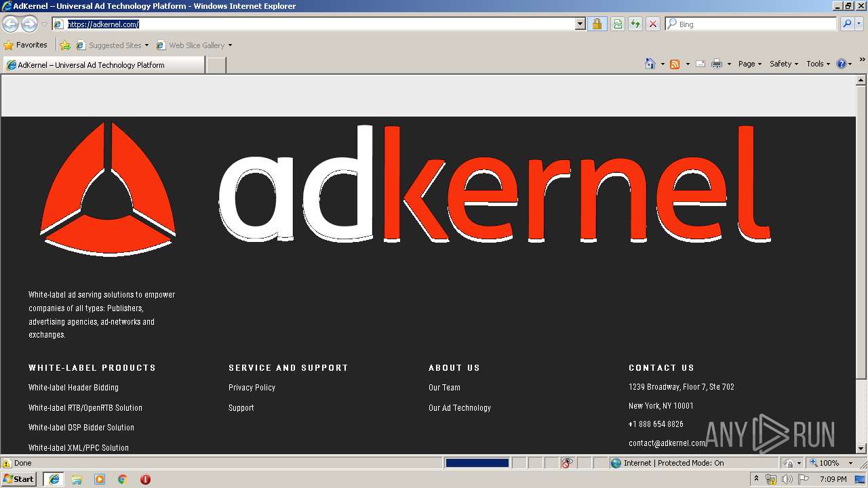Open the security lock icon report
This screenshot has height=488, width=868.
597,24
